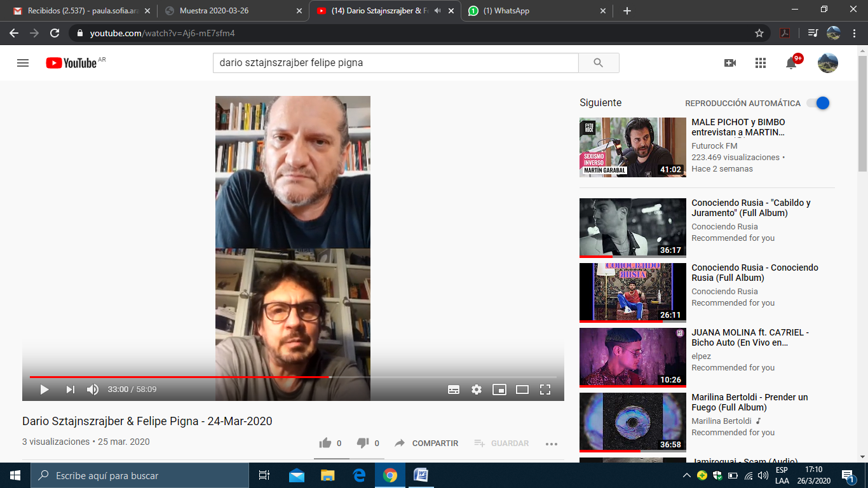The width and height of the screenshot is (868, 488).
Task: Open YouTube apps grid icon
Action: (761, 63)
